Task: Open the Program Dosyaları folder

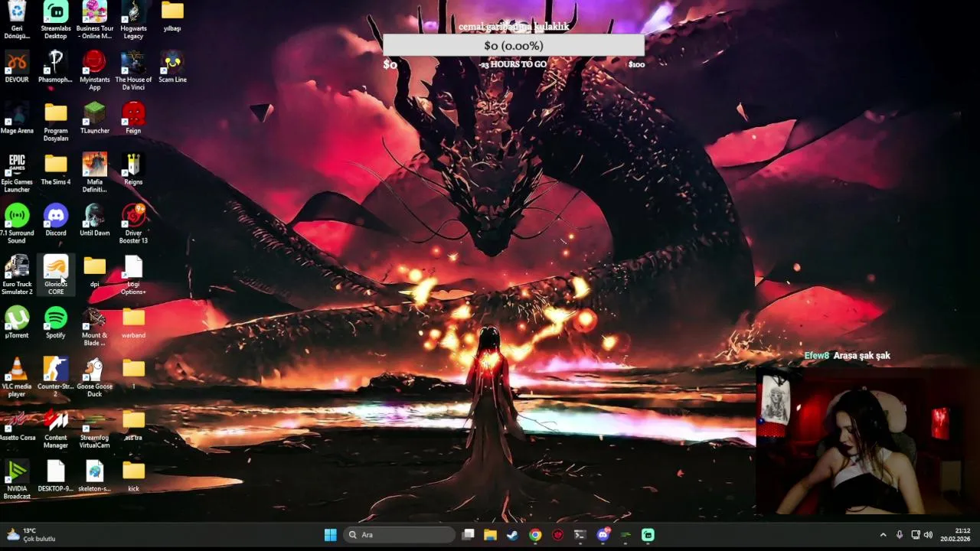Action: pyautogui.click(x=56, y=122)
